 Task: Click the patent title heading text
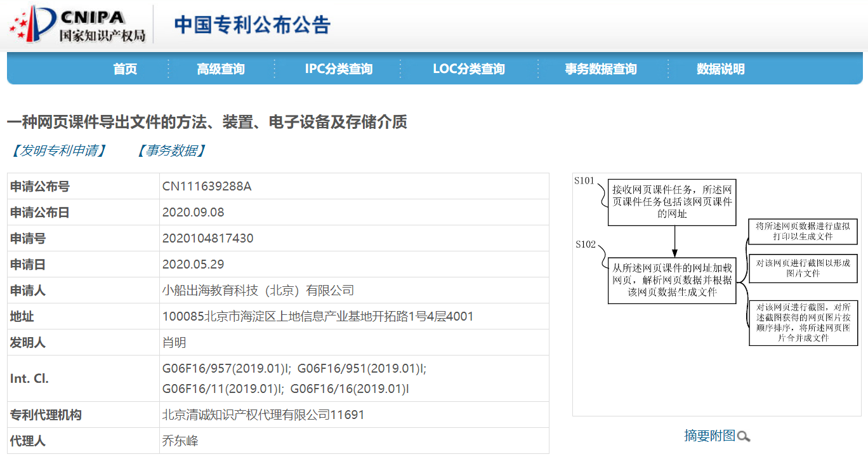[x=207, y=122]
